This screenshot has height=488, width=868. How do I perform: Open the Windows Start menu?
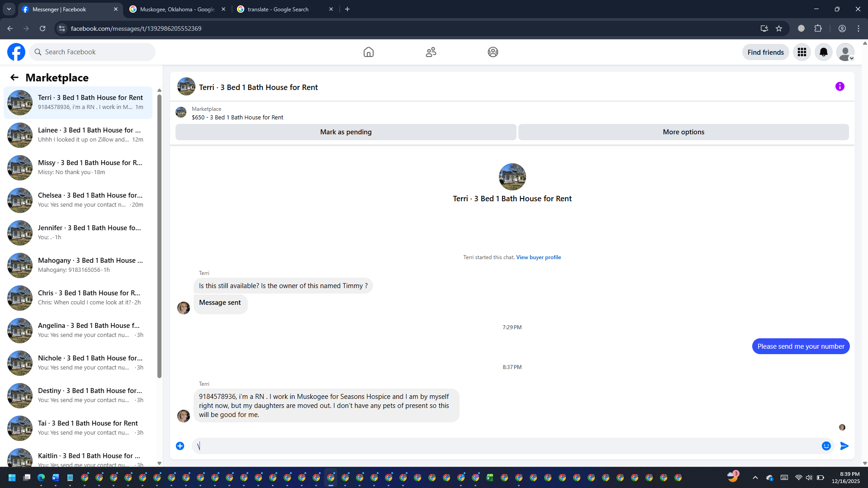pos(12,478)
